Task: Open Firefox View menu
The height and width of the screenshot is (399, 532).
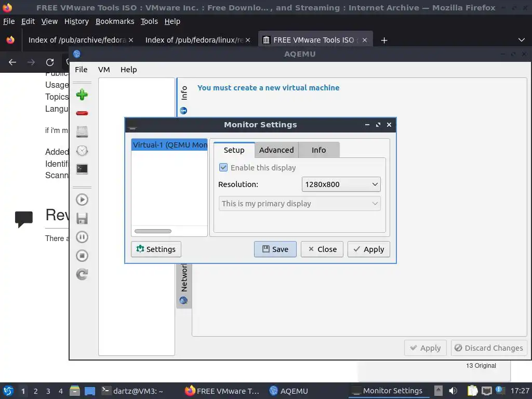Action: 49,21
